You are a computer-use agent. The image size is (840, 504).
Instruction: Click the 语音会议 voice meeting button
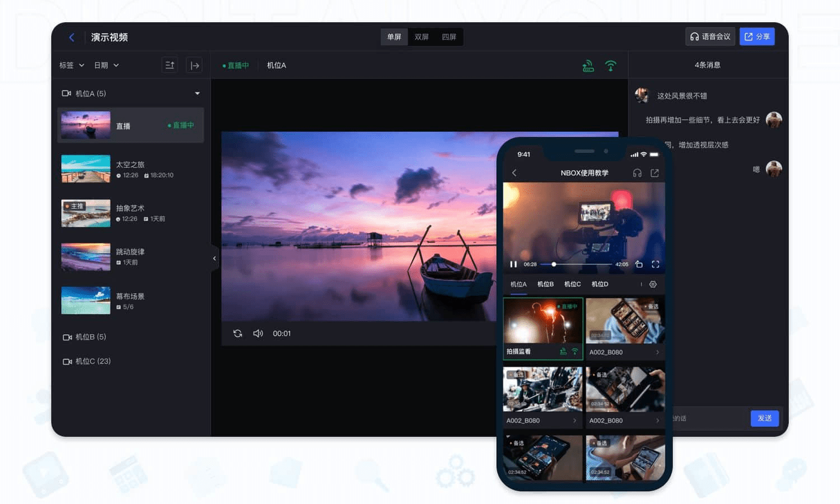point(710,36)
